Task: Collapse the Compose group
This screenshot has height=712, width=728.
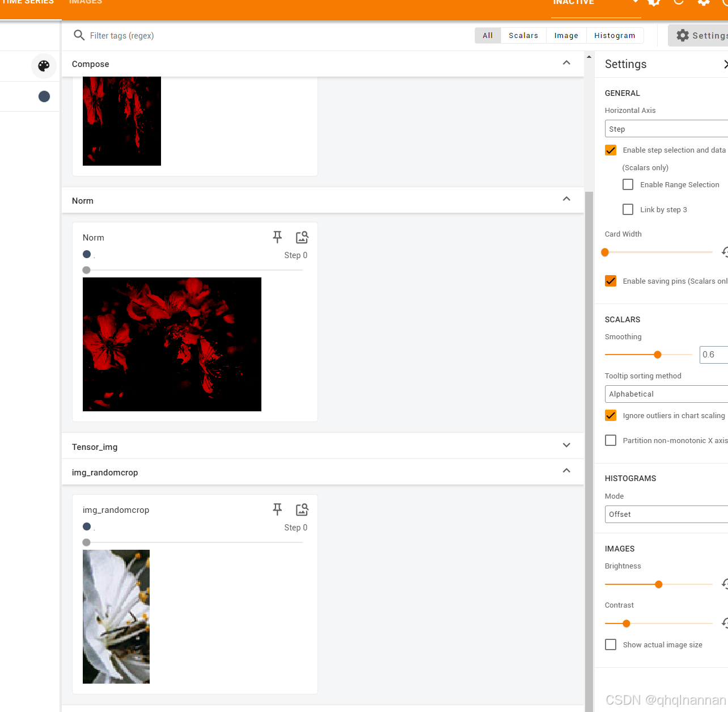Action: [566, 62]
